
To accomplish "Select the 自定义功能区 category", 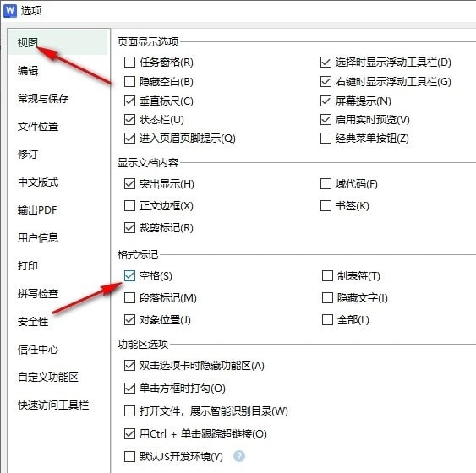I will click(x=48, y=378).
